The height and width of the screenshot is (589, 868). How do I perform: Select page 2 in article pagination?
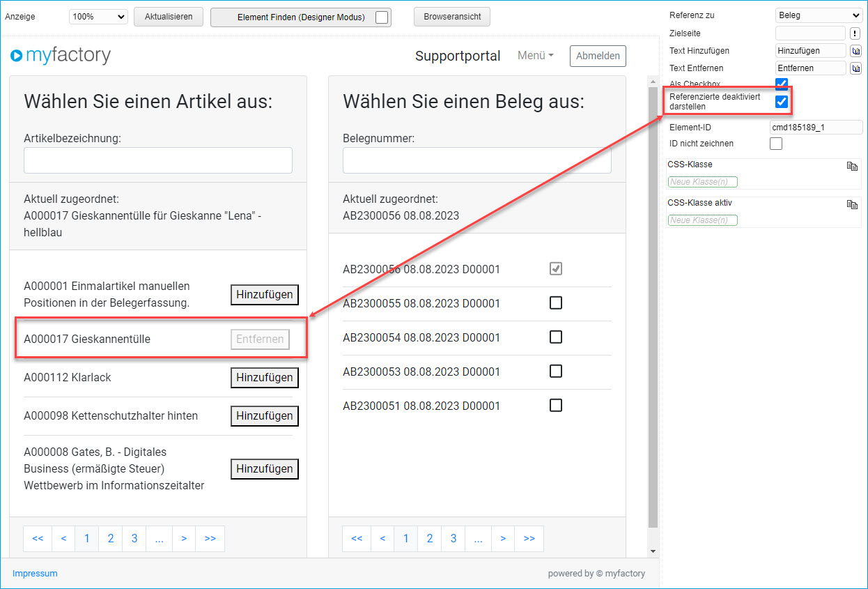(x=111, y=539)
